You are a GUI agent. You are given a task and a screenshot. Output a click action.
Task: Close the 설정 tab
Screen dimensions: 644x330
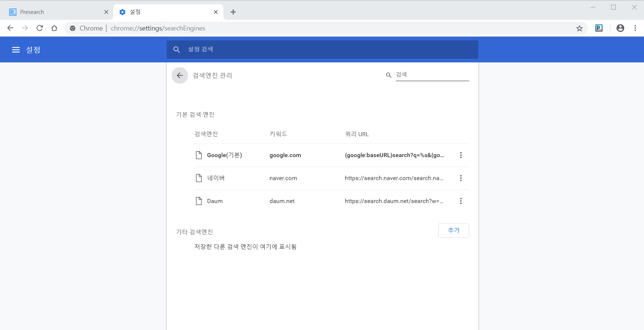pyautogui.click(x=216, y=12)
